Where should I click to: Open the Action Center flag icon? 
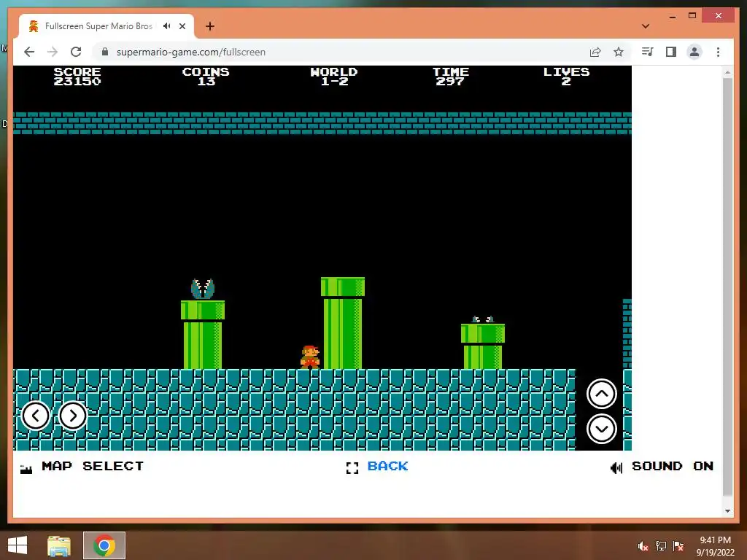click(678, 546)
